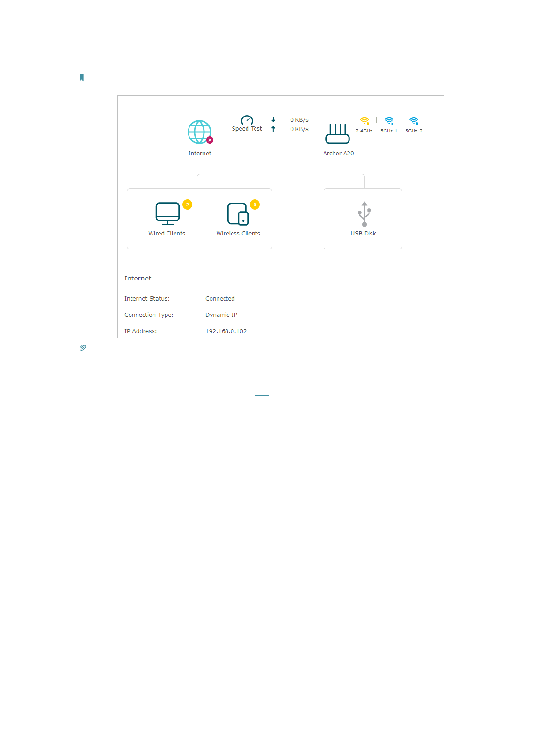Click the Speed Test label
This screenshot has width=560, height=741.
pos(247,129)
